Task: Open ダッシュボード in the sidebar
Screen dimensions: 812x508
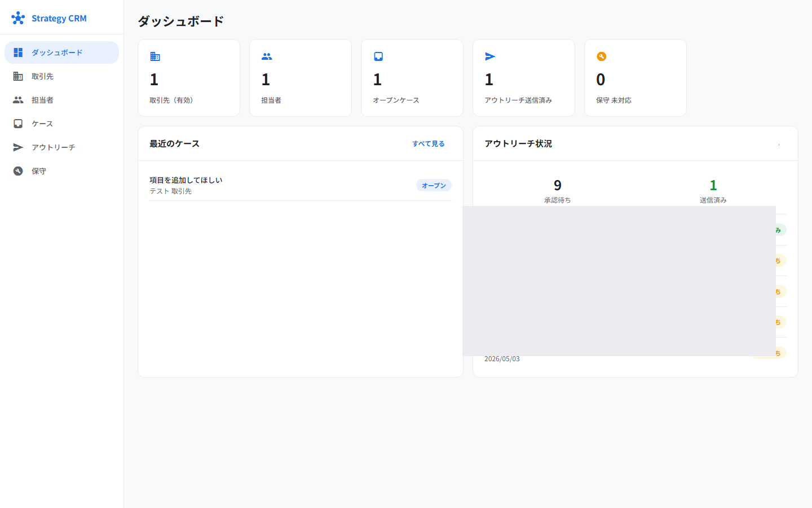Action: [x=62, y=52]
